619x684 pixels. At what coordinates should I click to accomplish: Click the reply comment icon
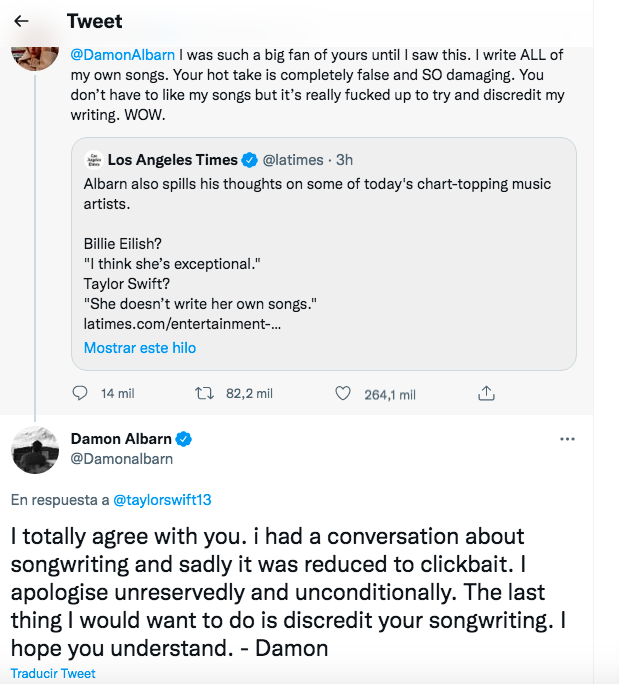[82, 394]
